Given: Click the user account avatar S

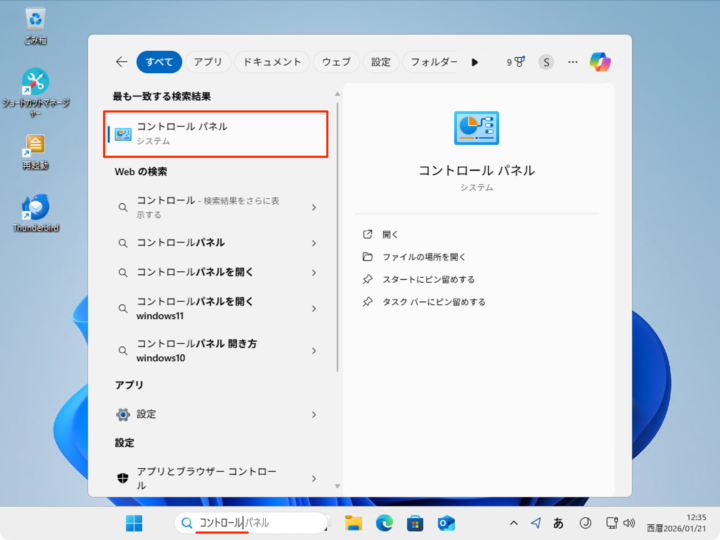Looking at the screenshot, I should [x=546, y=62].
